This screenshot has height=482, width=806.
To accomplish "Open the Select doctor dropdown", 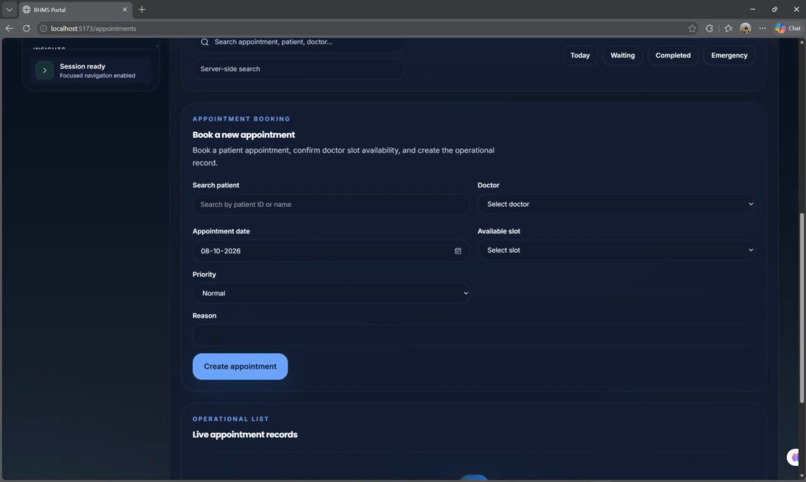I will tap(616, 204).
